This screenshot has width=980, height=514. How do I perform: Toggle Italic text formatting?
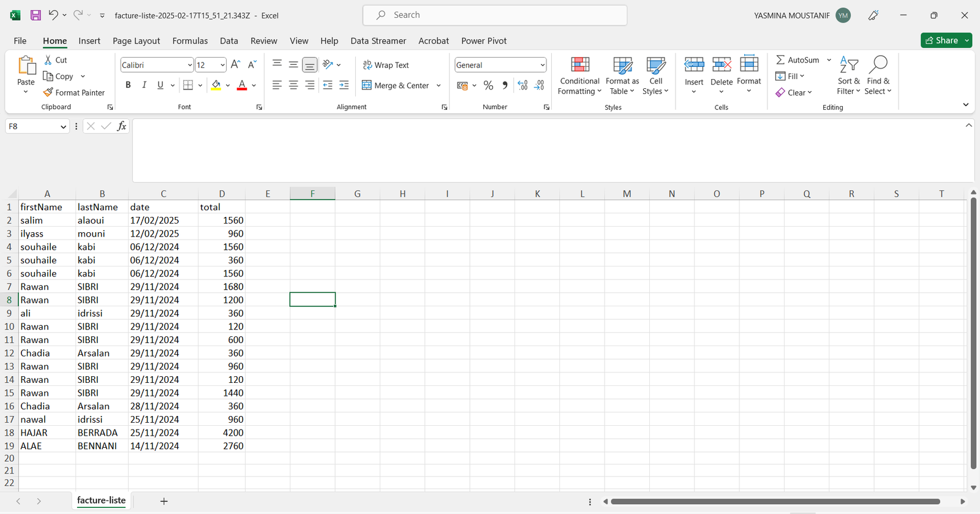point(144,86)
